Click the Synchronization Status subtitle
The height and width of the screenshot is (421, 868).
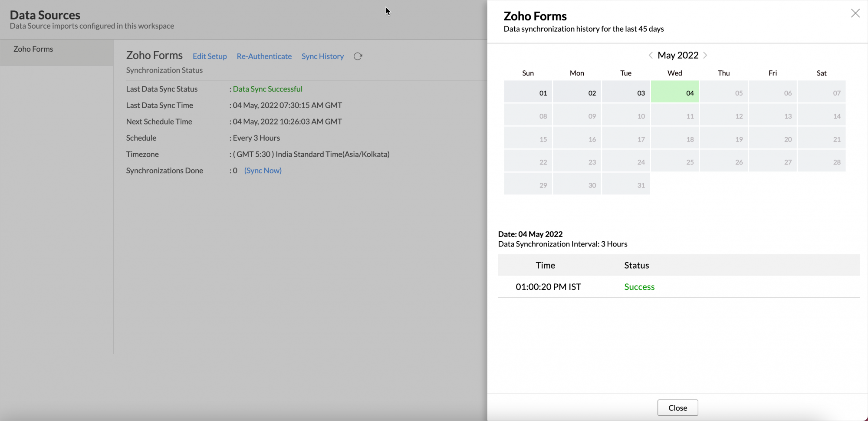pyautogui.click(x=164, y=70)
